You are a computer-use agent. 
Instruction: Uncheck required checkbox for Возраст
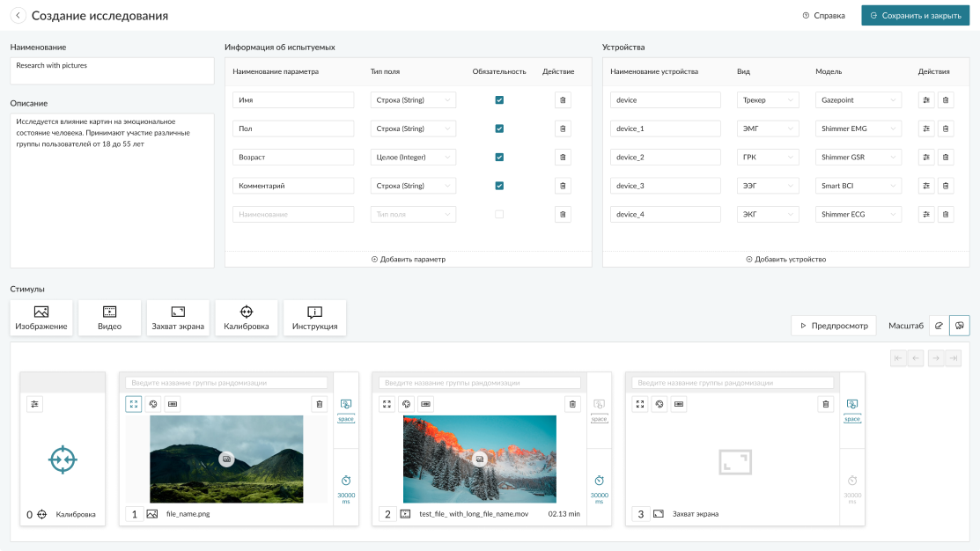click(x=499, y=158)
